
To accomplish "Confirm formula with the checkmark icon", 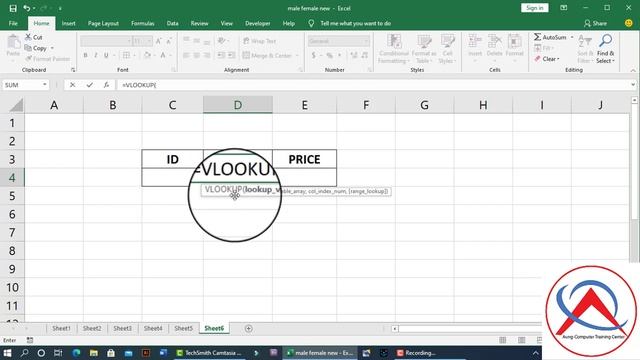I will [89, 85].
